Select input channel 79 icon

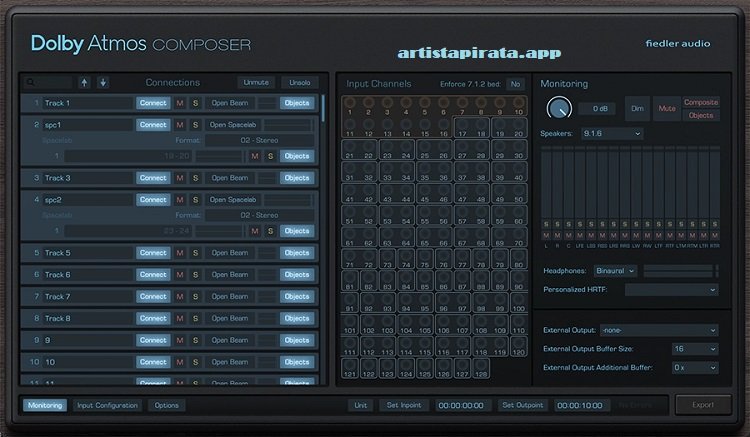(500, 257)
